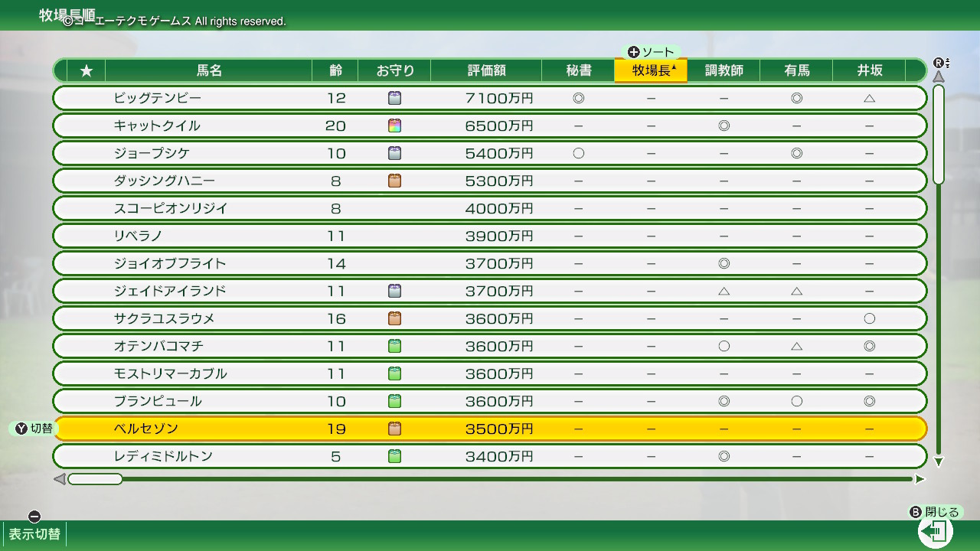
Task: Click the 3400万円 valuation amount
Action: [499, 456]
